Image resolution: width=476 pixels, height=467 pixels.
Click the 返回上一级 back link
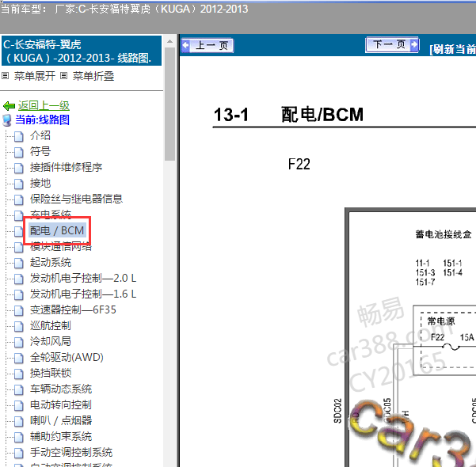[x=44, y=105]
